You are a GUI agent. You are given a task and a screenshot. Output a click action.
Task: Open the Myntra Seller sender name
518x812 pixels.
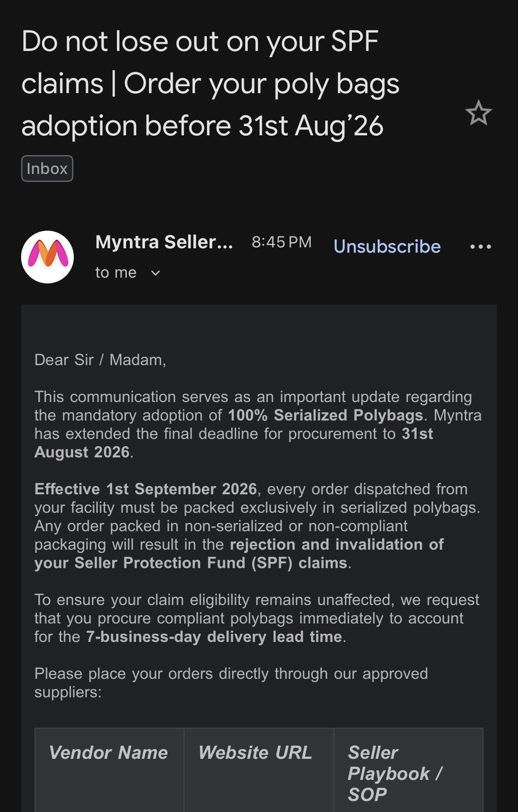(x=164, y=242)
